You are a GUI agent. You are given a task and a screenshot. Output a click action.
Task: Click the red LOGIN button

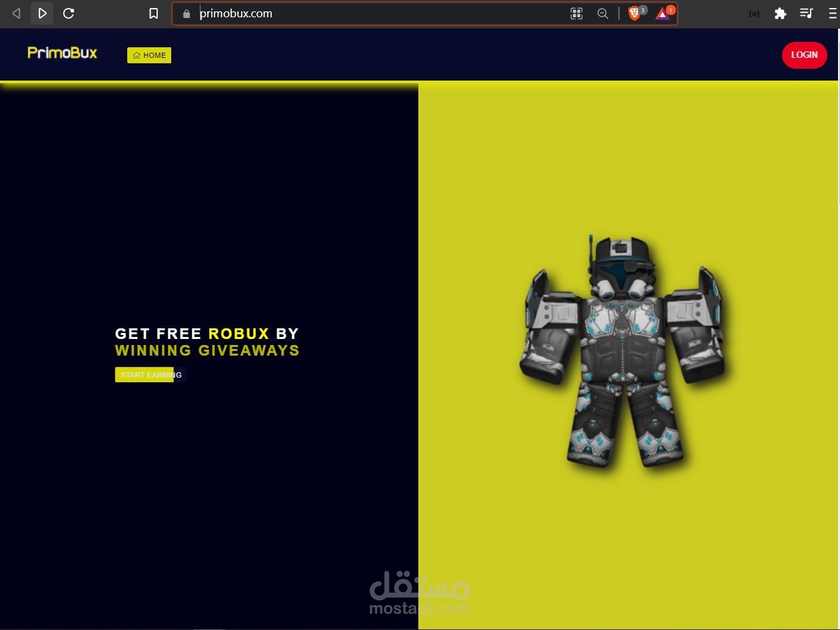(x=804, y=55)
